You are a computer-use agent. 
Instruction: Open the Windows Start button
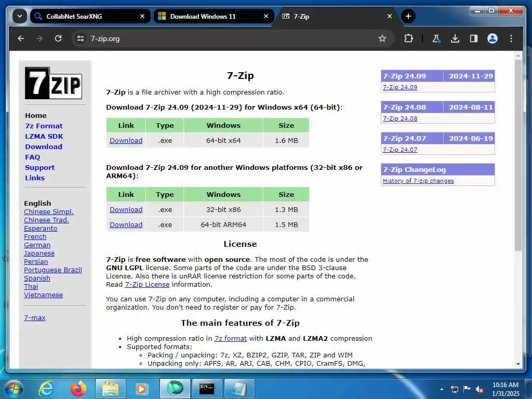click(x=14, y=389)
